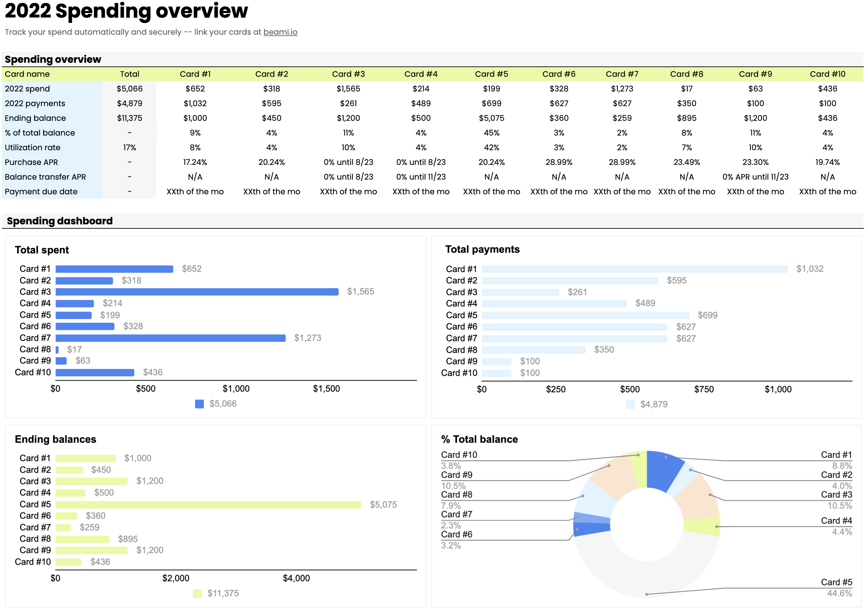The image size is (868, 615).
Task: Click Card #9 balance transfer APR cell
Action: point(755,177)
